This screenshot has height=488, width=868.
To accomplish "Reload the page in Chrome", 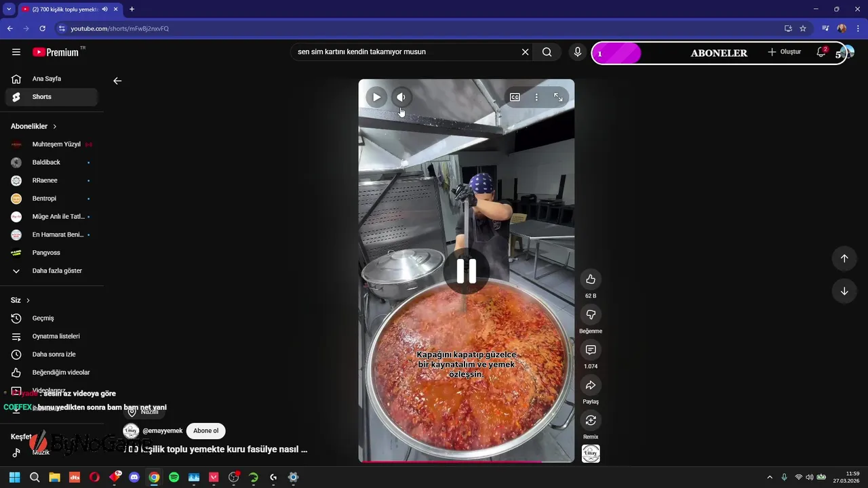I will (42, 28).
